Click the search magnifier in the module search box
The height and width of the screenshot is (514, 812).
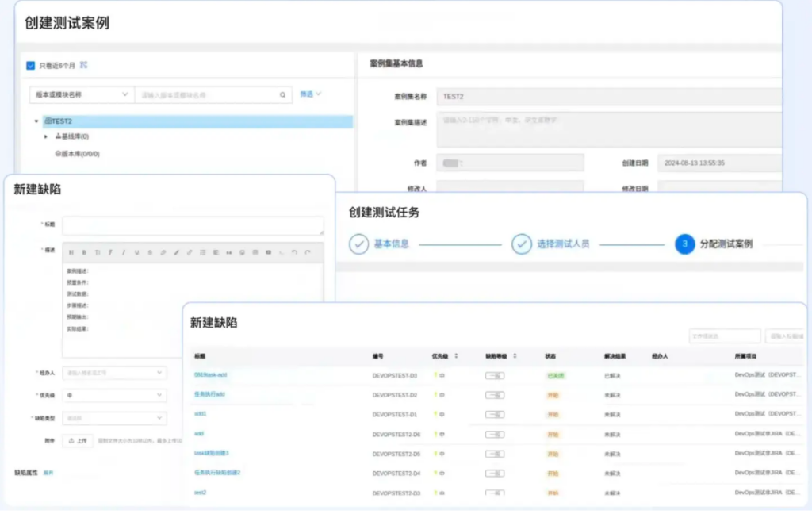282,95
